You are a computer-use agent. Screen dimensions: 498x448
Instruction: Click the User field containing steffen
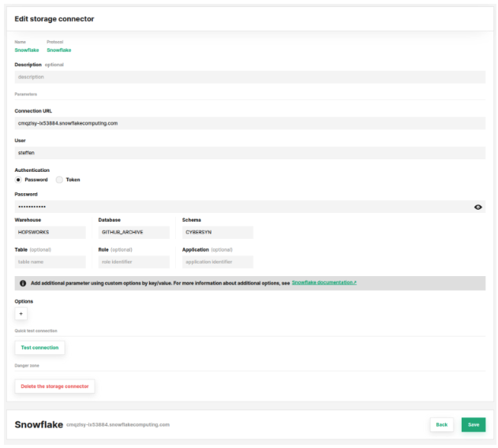click(249, 153)
